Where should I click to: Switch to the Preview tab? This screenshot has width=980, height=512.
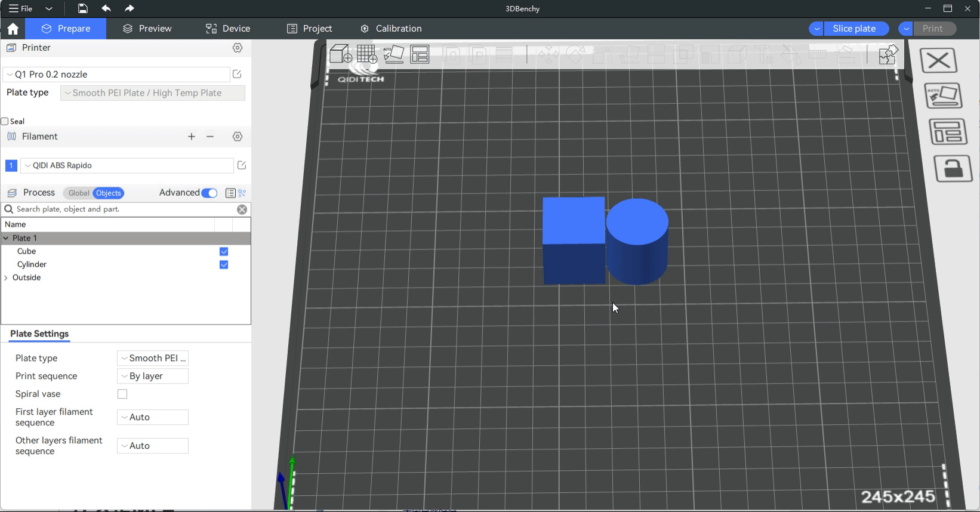click(147, 29)
